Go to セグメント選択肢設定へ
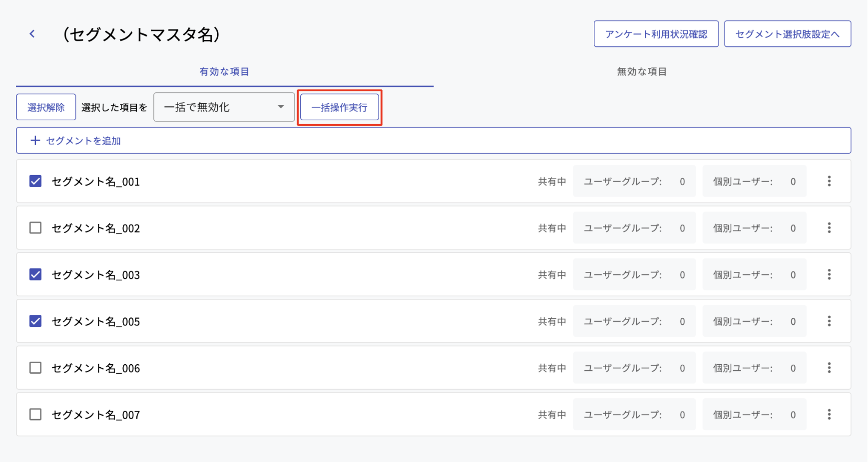The image size is (868, 462). (x=788, y=34)
